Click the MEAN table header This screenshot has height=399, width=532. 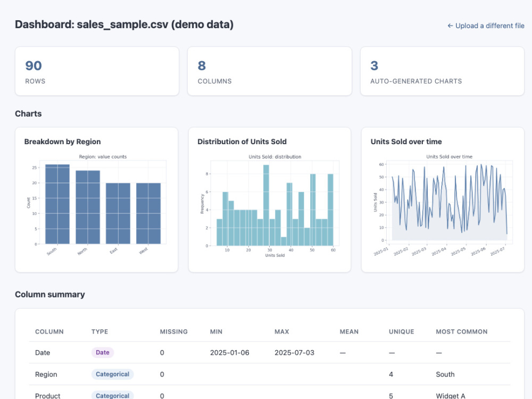(x=349, y=332)
